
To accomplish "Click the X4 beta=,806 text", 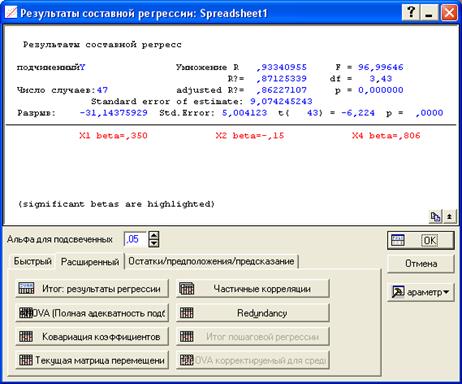I will (x=386, y=136).
